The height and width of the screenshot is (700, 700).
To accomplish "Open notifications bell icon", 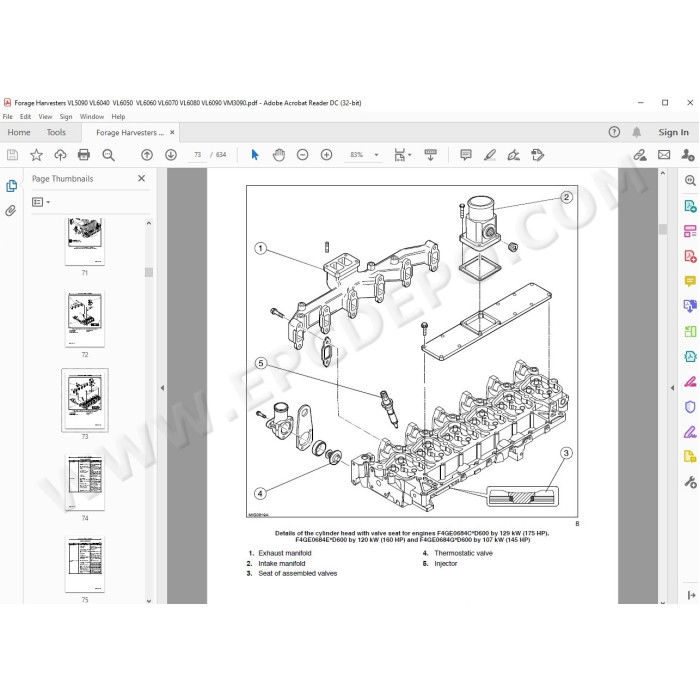I will pyautogui.click(x=637, y=132).
